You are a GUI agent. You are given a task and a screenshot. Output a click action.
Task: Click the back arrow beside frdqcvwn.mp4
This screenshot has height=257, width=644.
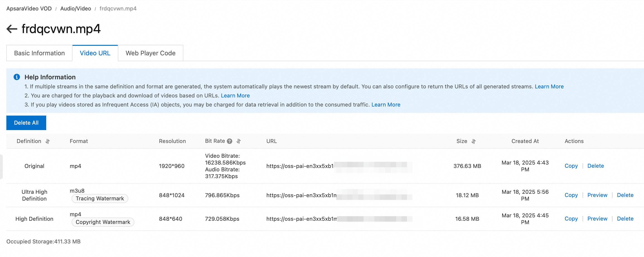point(12,29)
